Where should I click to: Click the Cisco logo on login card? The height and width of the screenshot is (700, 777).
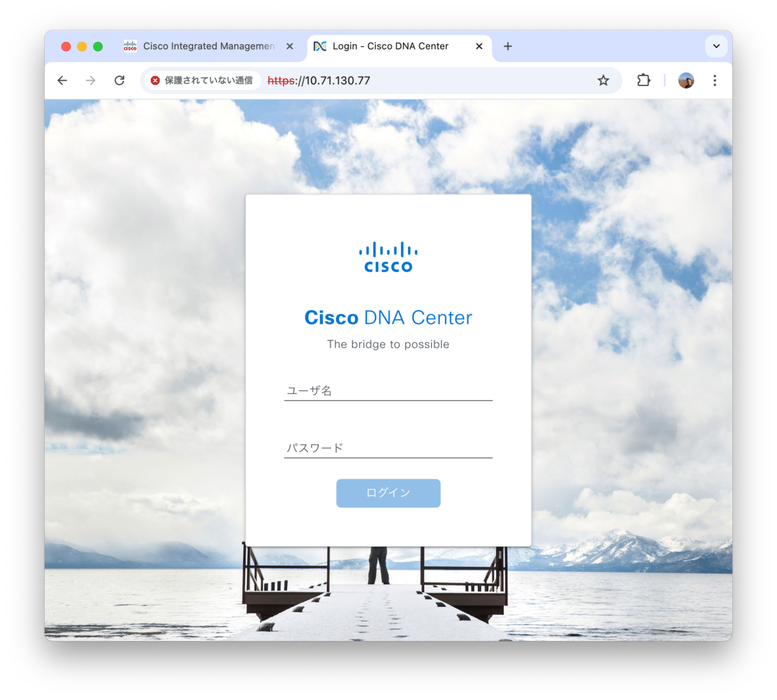(388, 257)
